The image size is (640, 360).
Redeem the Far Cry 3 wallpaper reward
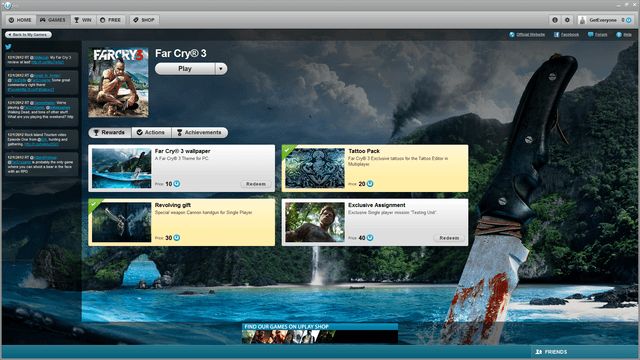click(x=256, y=184)
